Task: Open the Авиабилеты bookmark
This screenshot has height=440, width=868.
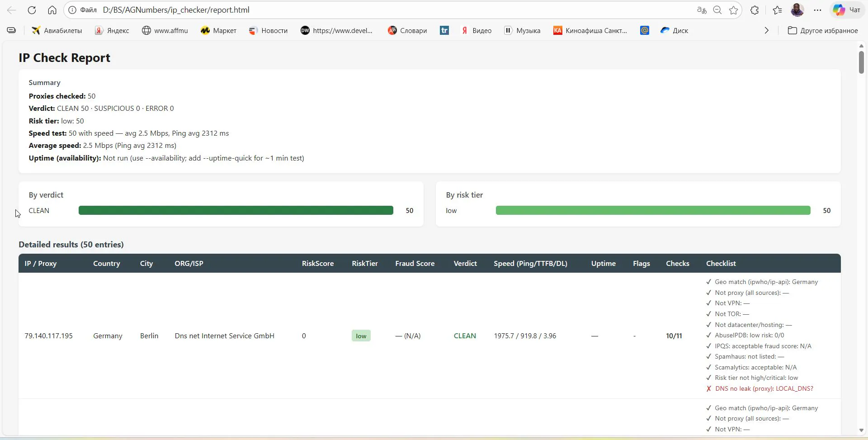Action: (x=57, y=30)
